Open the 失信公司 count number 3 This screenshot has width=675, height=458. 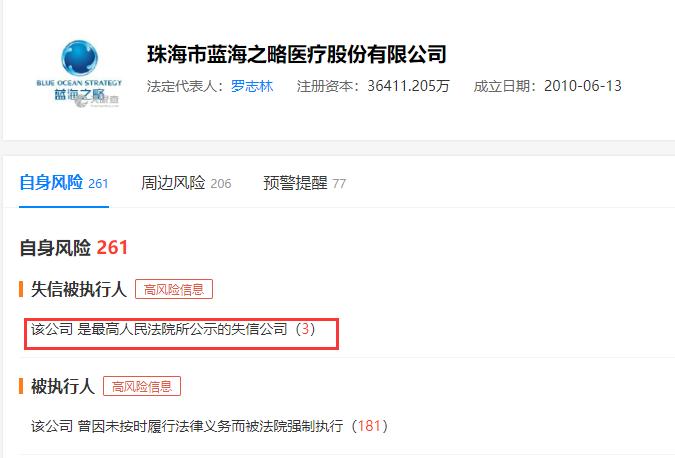click(305, 329)
